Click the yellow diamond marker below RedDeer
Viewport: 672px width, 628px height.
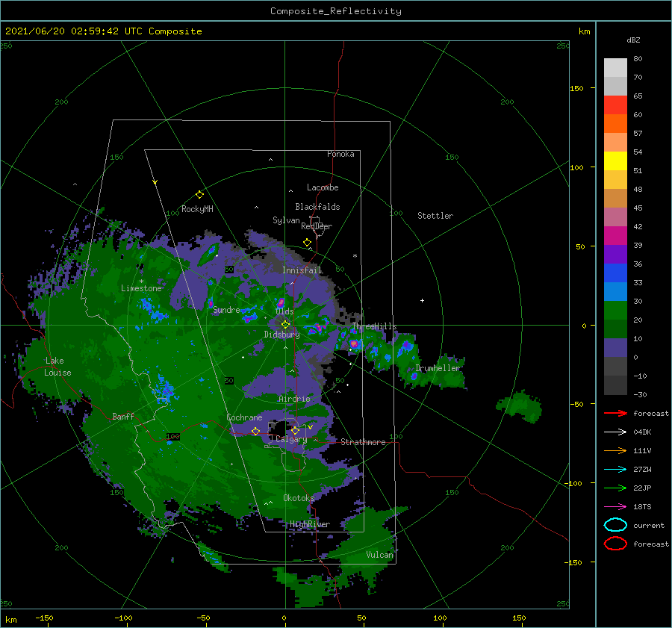308,243
